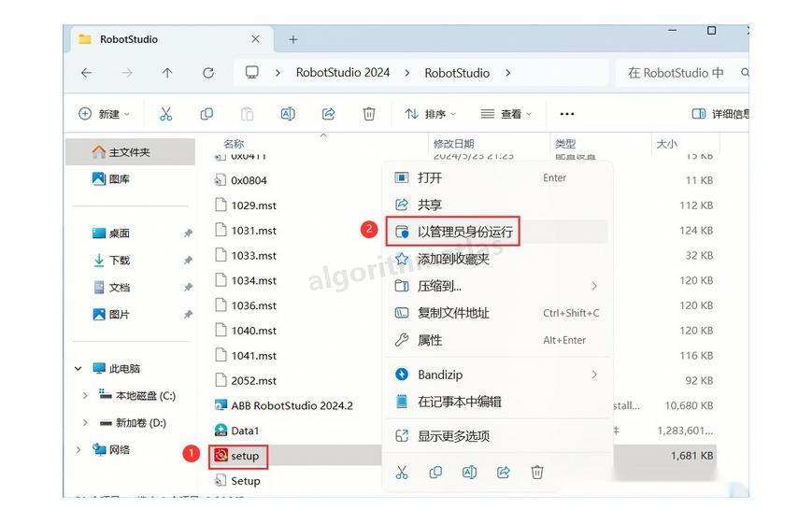
Task: Open a new tab with plus button
Action: [293, 39]
